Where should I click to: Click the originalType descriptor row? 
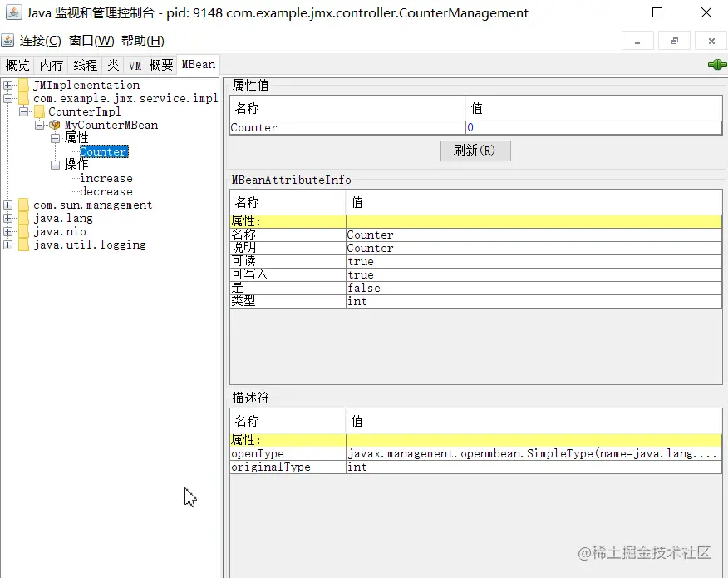[x=476, y=467]
